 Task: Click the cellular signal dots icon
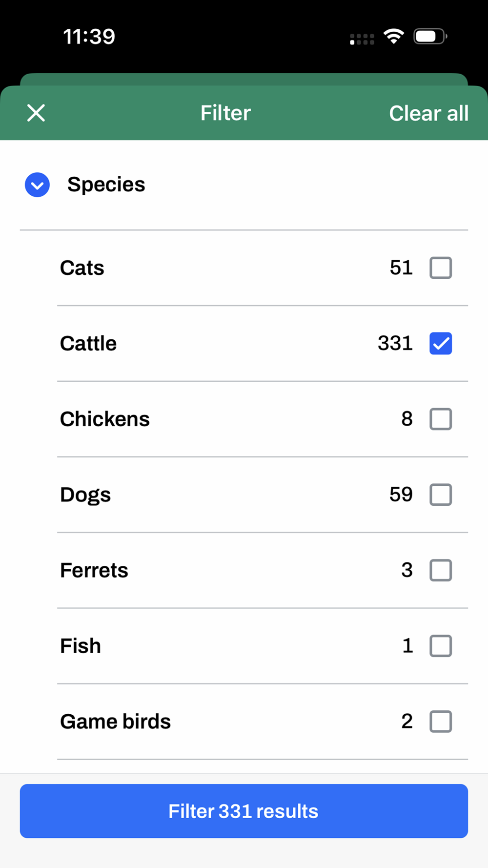[362, 39]
